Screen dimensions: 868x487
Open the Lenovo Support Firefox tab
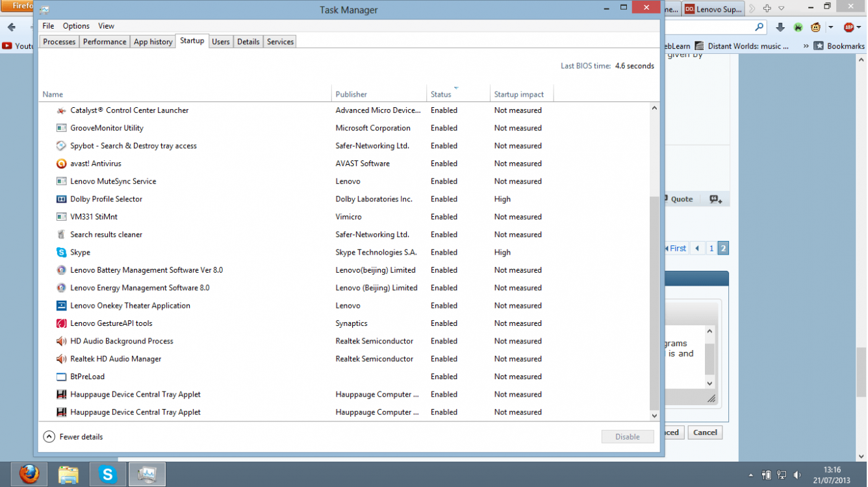[713, 9]
